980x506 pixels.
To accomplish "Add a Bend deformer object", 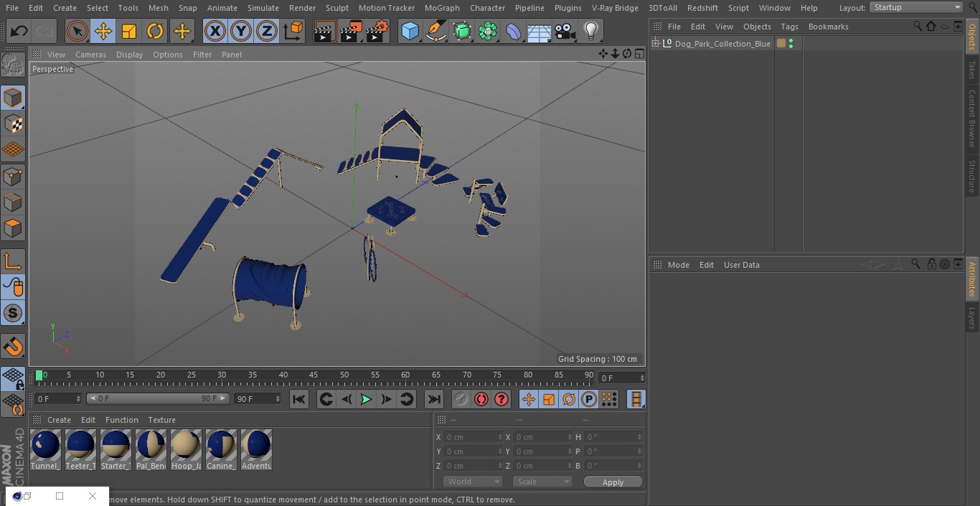I will [x=514, y=32].
